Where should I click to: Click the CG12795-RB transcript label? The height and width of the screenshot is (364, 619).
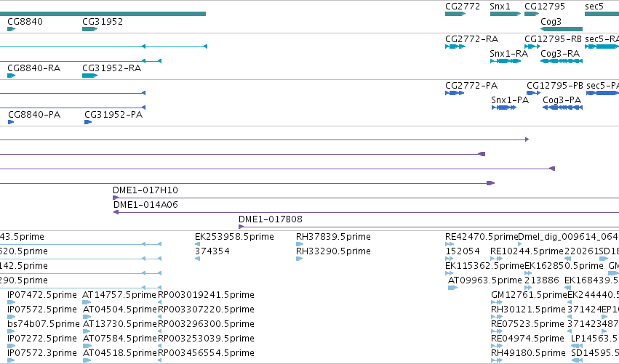(553, 39)
